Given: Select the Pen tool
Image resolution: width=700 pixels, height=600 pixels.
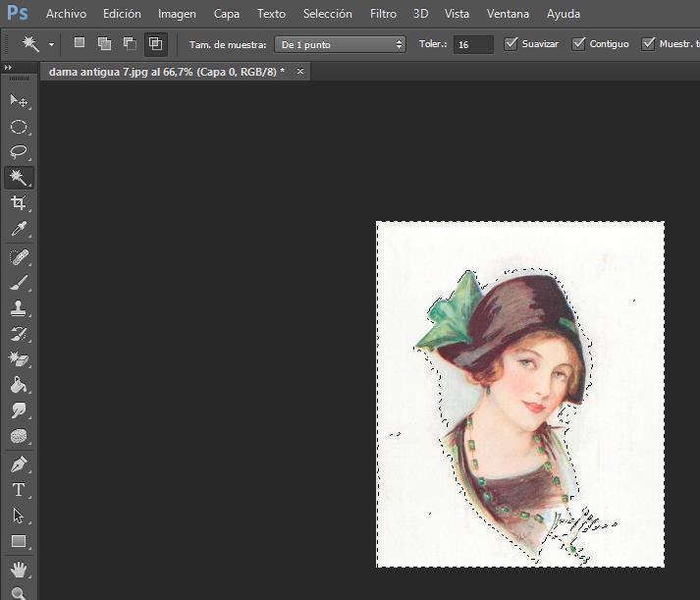Looking at the screenshot, I should click(19, 464).
